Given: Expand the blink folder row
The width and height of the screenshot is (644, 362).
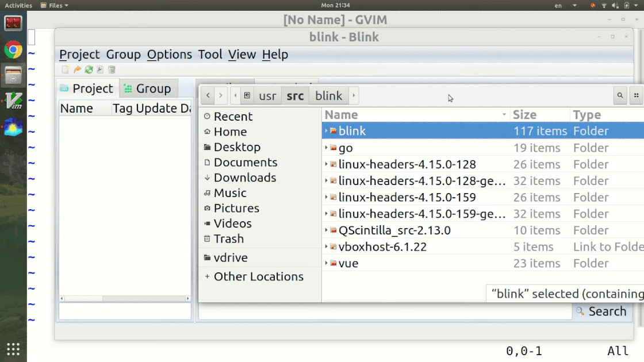Looking at the screenshot, I should pyautogui.click(x=326, y=131).
